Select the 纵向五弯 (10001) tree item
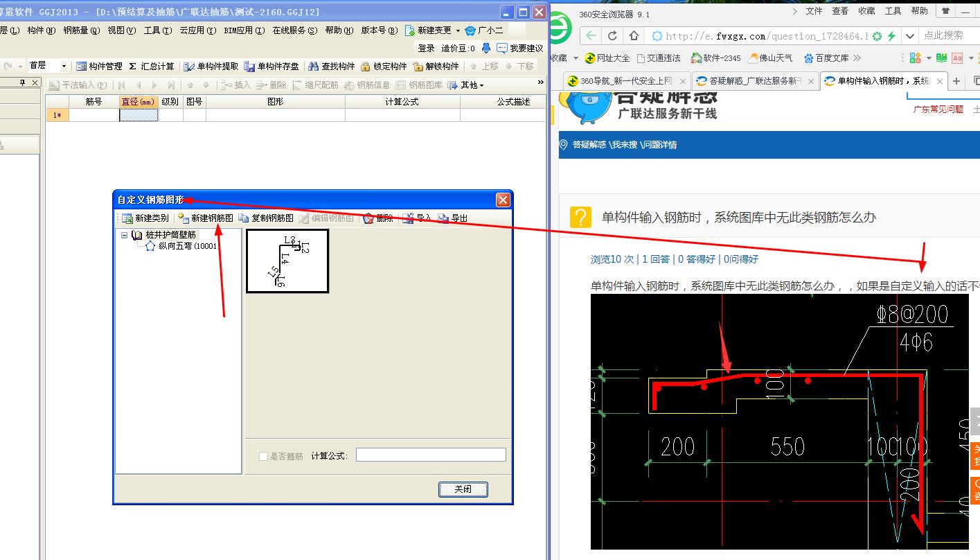 pyautogui.click(x=188, y=245)
